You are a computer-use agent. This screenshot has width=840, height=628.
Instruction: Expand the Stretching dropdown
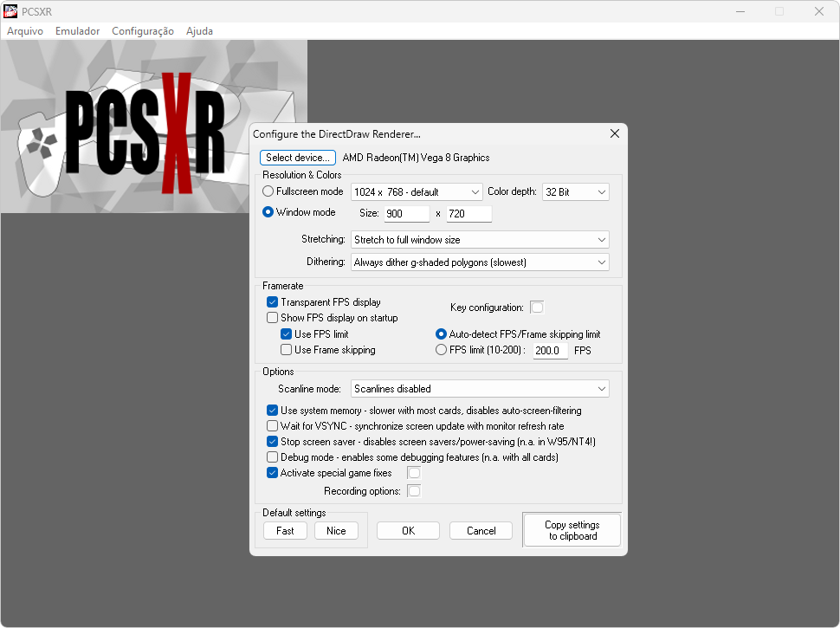click(x=480, y=240)
